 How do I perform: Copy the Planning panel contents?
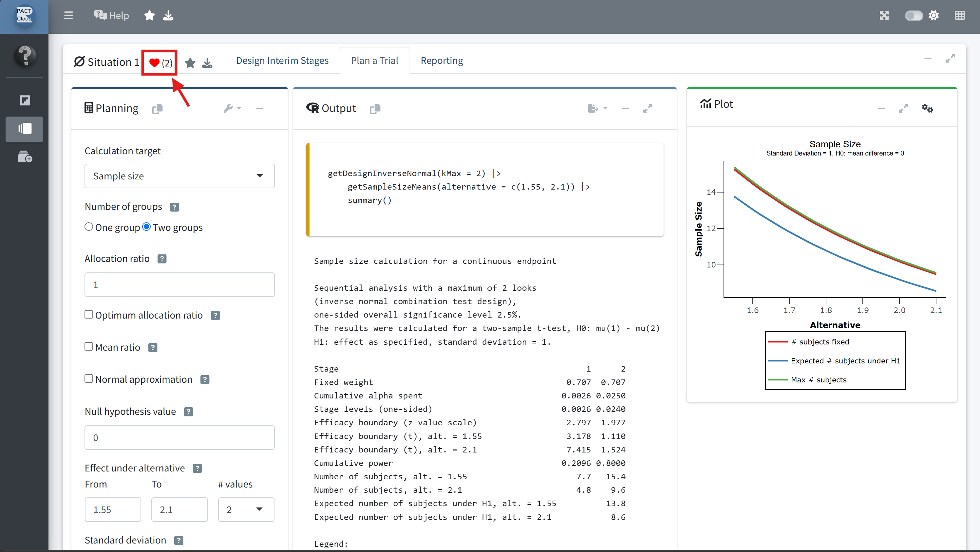point(158,109)
